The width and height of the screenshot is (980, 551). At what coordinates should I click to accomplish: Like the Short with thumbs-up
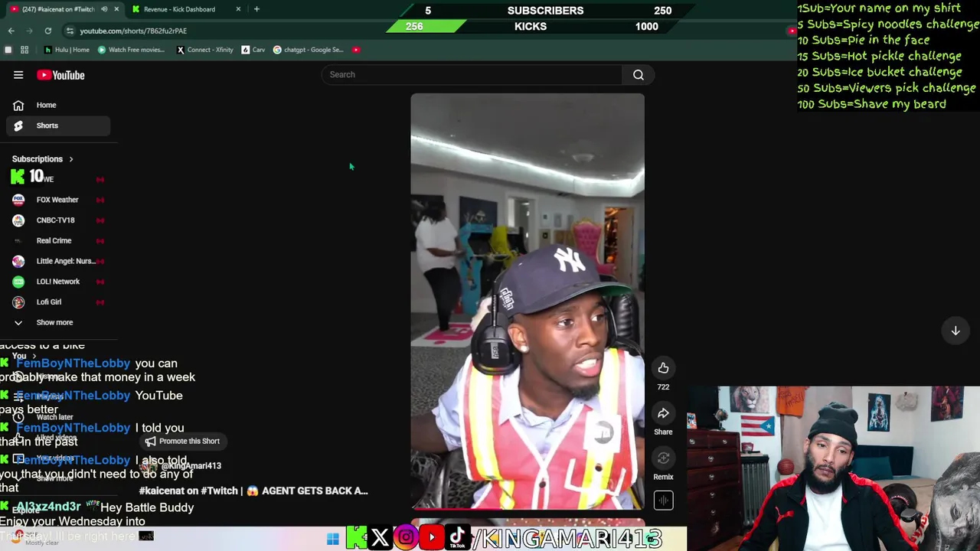coord(663,368)
